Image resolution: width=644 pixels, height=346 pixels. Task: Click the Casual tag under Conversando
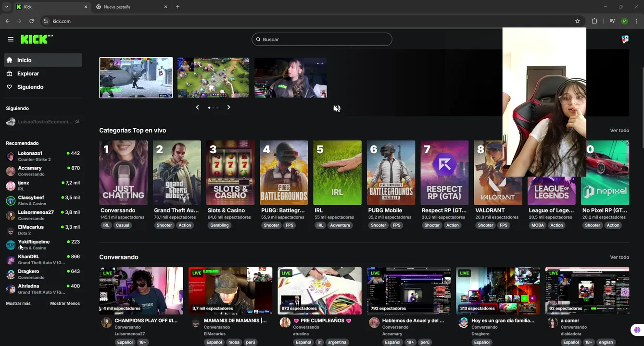(122, 225)
